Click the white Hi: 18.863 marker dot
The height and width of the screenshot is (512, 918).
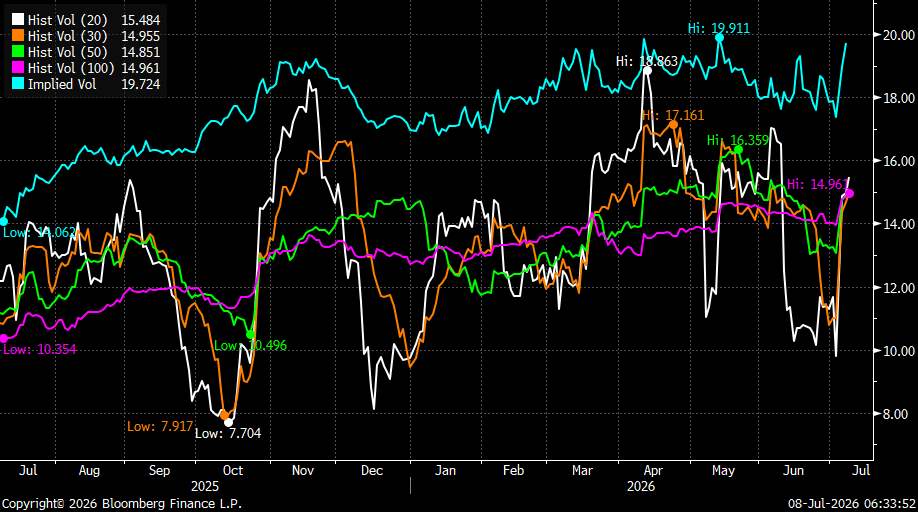tap(648, 71)
